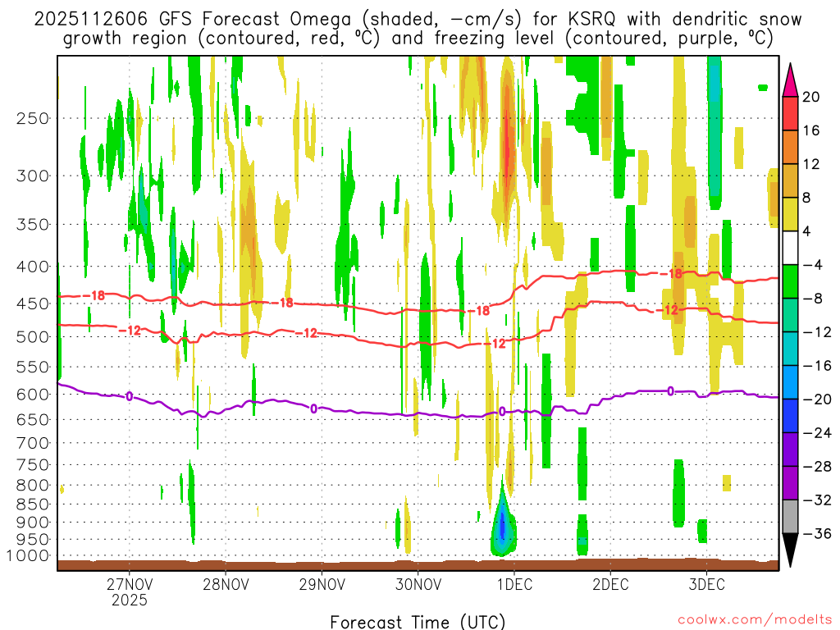Viewport: 840px width, 630px height.
Task: Click the red -18 contour label near 30NOV
Action: 478,311
